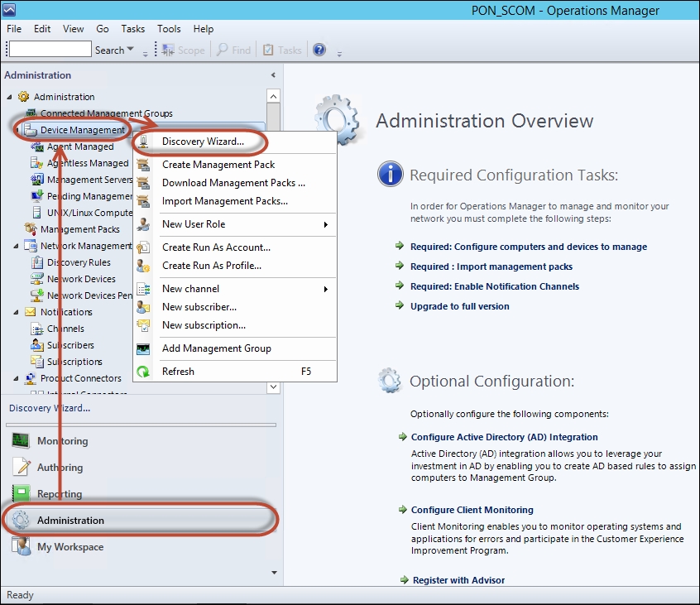Click the Subscriptions tree icon
Viewport: 700px width, 605px height.
click(x=36, y=361)
